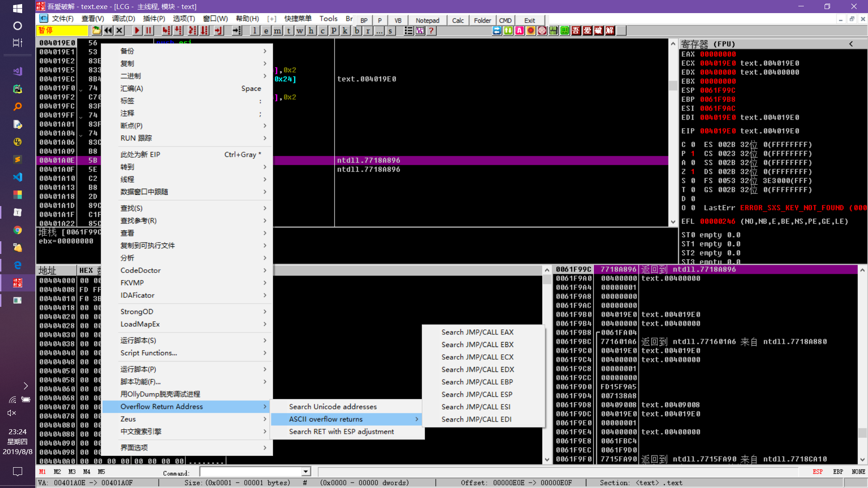The height and width of the screenshot is (488, 868).
Task: Click the Notepad shortcut button
Action: (427, 20)
